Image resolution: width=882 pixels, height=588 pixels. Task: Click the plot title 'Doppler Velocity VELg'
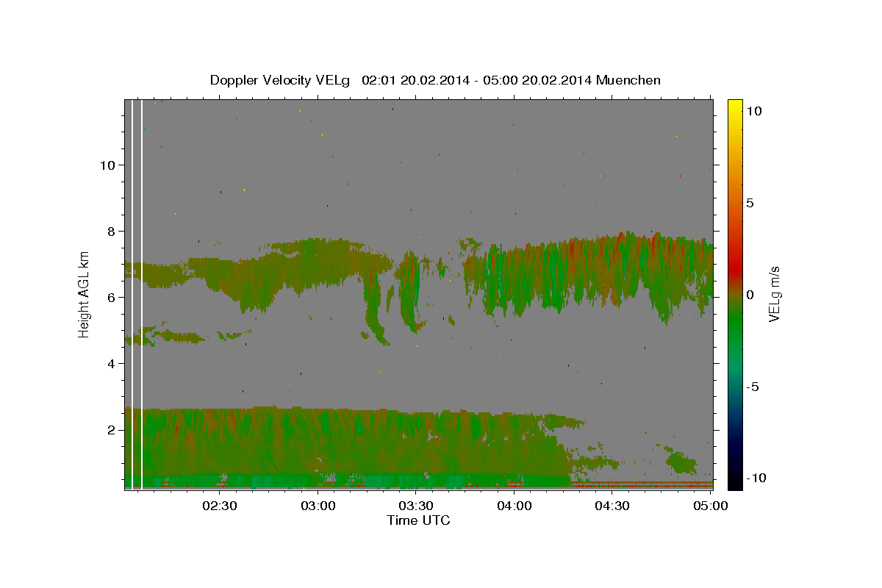click(282, 80)
